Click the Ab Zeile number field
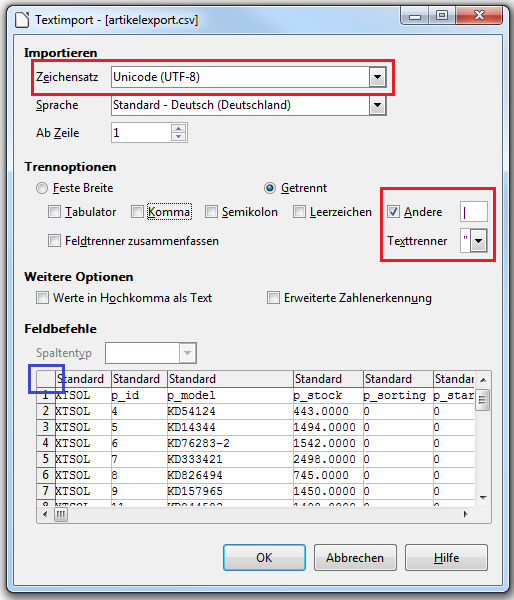Screen dimensions: 514x600 141,133
